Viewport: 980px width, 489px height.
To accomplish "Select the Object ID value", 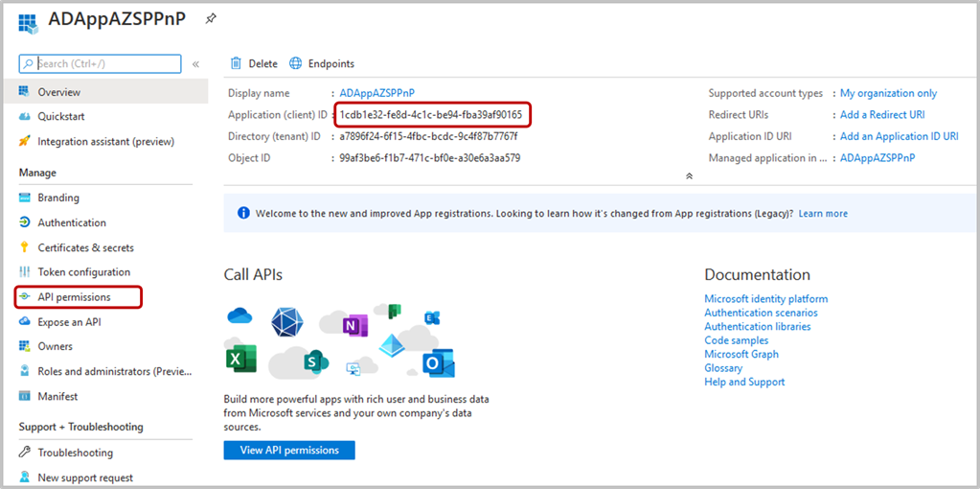I will [x=430, y=158].
